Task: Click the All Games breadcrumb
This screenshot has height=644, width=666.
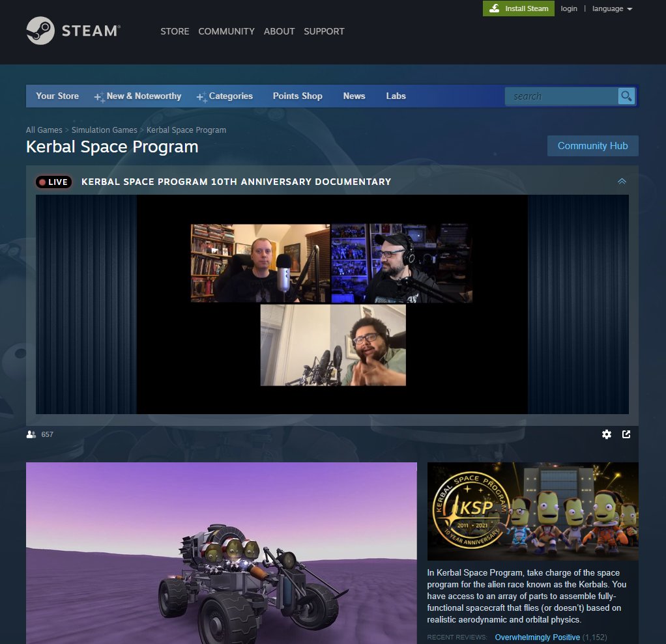Action: pyautogui.click(x=44, y=130)
